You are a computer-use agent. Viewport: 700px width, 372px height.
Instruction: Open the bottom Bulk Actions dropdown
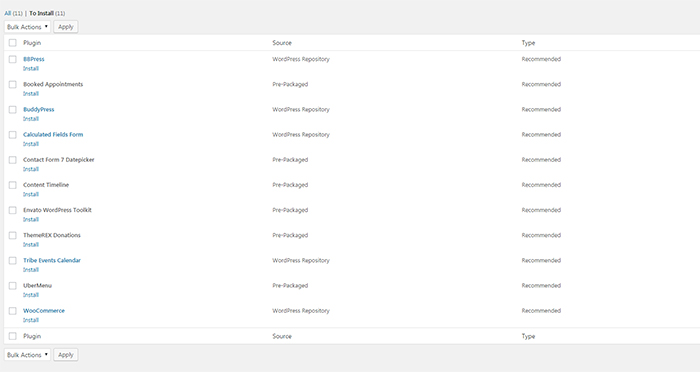click(27, 355)
